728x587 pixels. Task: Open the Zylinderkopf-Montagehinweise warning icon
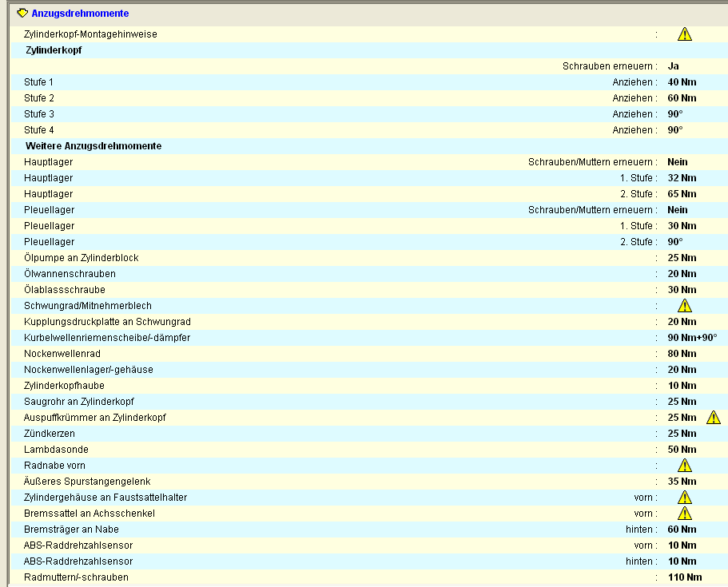[684, 34]
